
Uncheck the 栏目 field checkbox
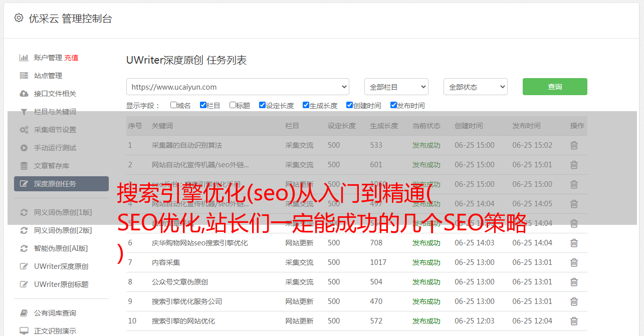point(203,105)
